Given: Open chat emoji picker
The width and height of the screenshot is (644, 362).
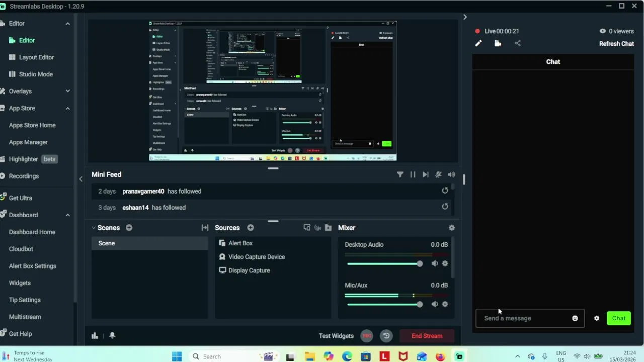Looking at the screenshot, I should pyautogui.click(x=575, y=318).
